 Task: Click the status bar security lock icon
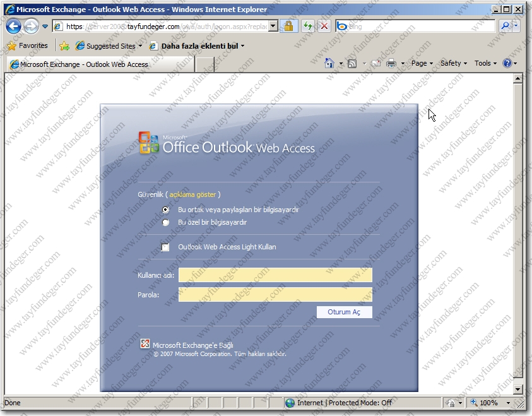point(451,403)
